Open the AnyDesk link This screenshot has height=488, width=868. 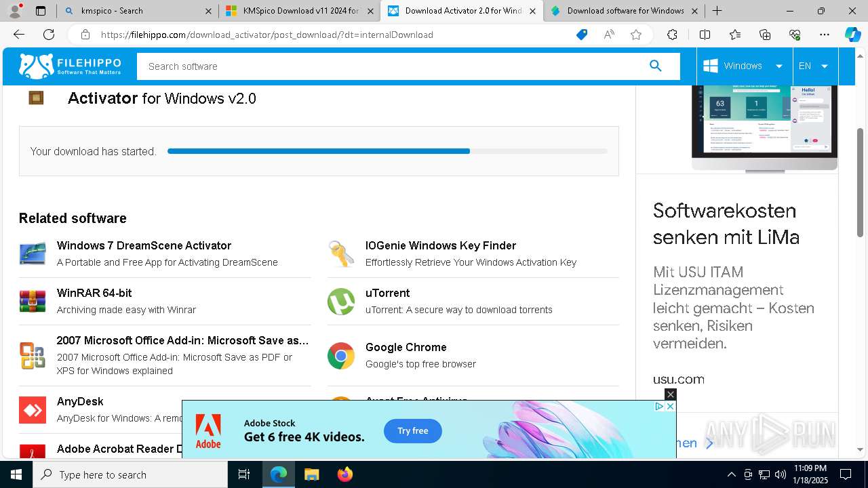[x=80, y=401]
